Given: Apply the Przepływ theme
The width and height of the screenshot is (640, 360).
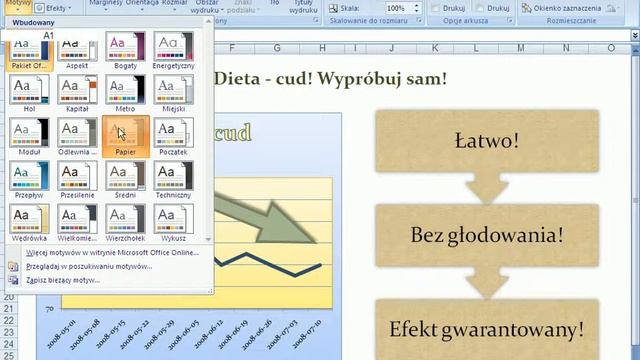Looking at the screenshot, I should (29, 180).
